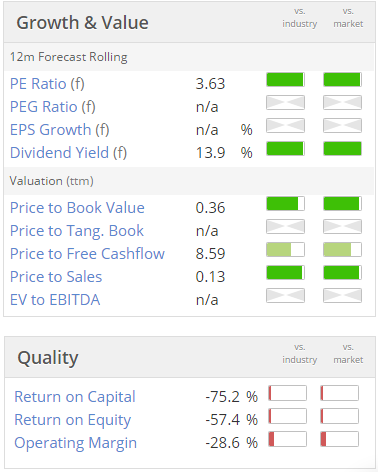Click Dividend Yield vs. market green bar

(x=342, y=149)
